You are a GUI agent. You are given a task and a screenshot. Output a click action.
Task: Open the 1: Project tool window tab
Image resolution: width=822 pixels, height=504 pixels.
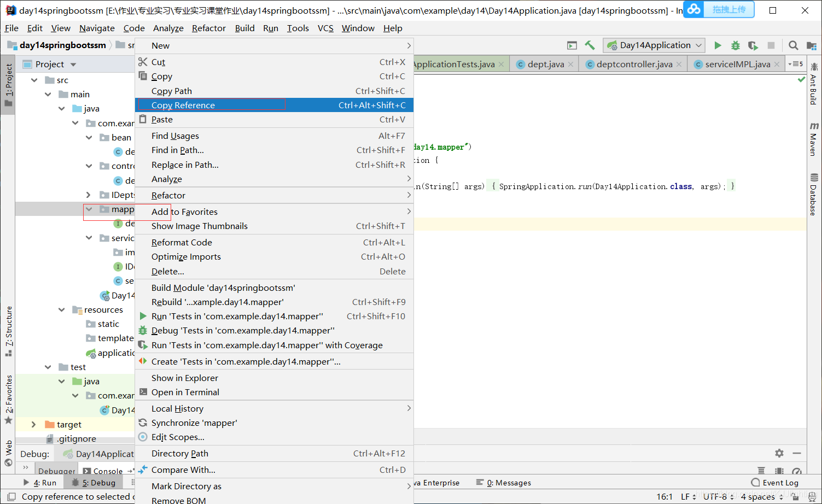8,85
